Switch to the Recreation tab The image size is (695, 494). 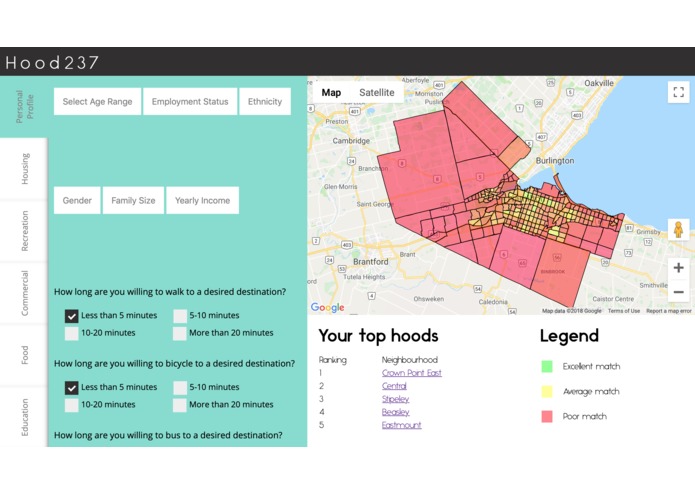(x=24, y=231)
